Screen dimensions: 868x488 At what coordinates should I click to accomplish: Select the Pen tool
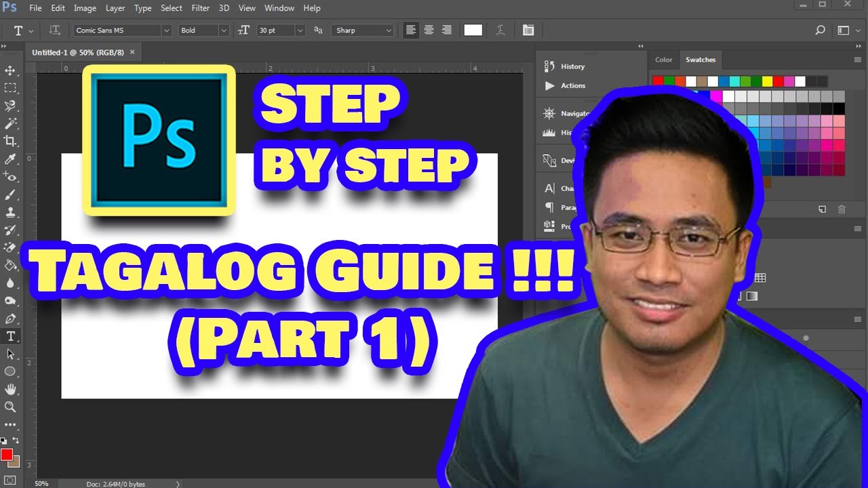click(x=10, y=319)
